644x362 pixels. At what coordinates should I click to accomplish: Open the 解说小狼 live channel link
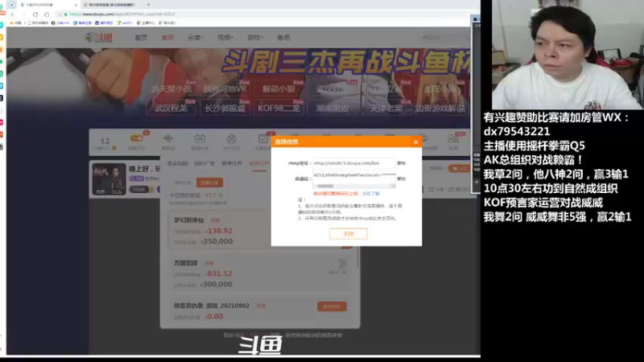pyautogui.click(x=279, y=88)
